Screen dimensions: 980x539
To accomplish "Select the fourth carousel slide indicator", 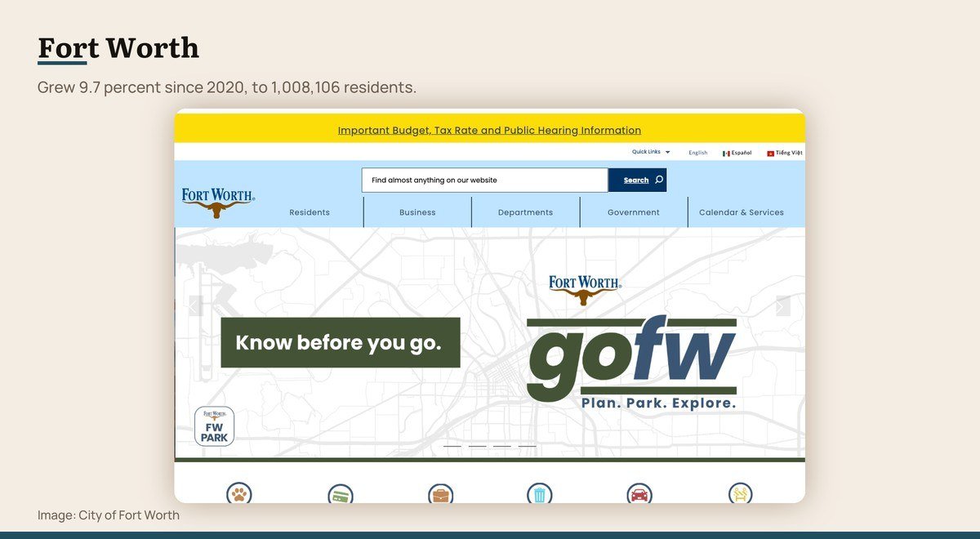I will coord(528,447).
